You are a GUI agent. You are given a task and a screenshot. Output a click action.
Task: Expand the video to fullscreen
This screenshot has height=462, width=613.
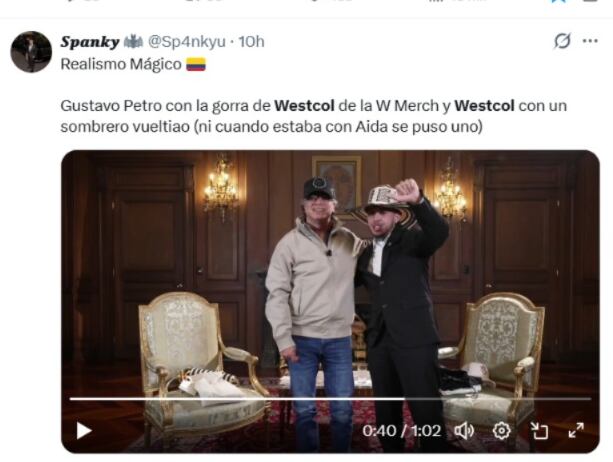click(576, 431)
